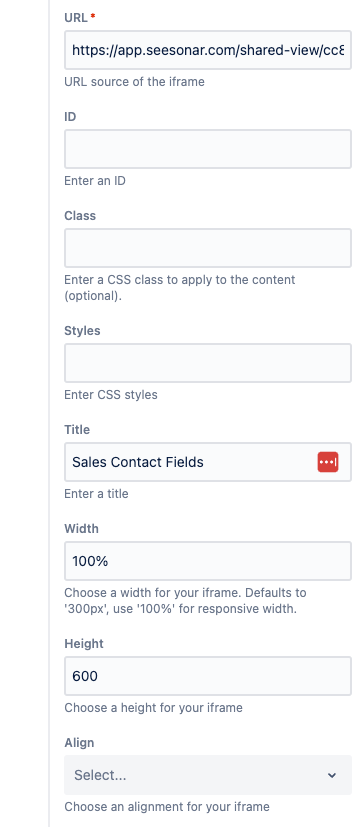The height and width of the screenshot is (827, 363).
Task: Click the Width field label
Action: coord(81,528)
